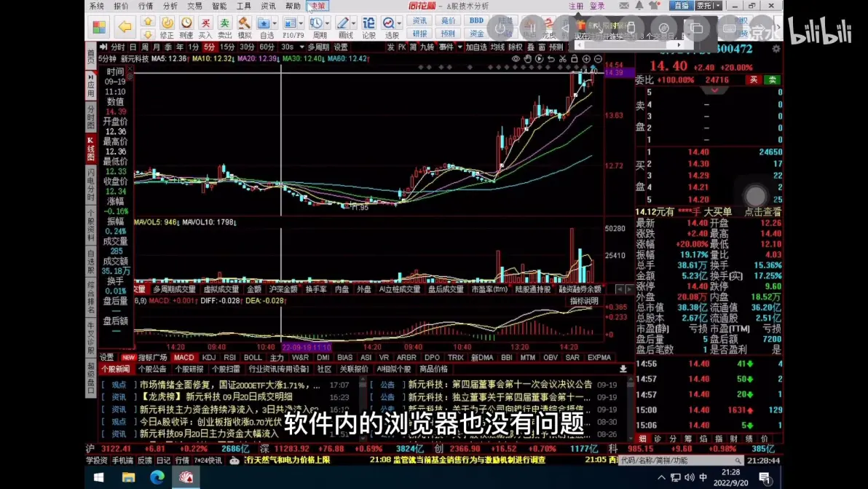Expand the F10/F9 dropdown arrow
Screen dimensions: 868x489
coord(301,23)
